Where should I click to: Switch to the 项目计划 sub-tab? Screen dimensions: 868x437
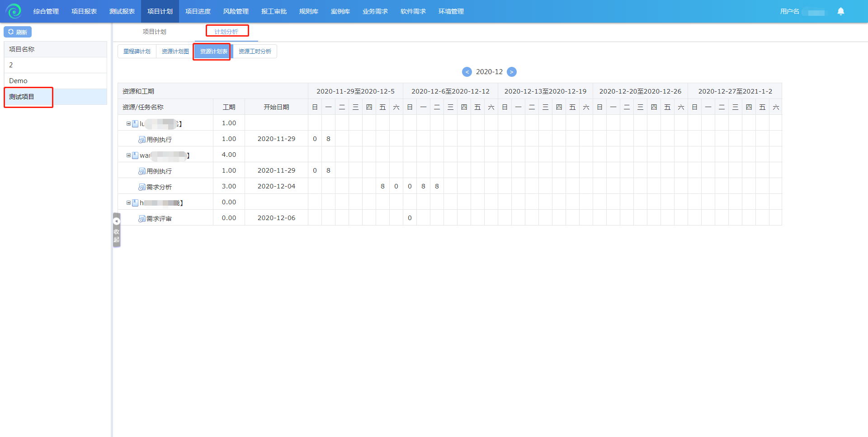(154, 32)
